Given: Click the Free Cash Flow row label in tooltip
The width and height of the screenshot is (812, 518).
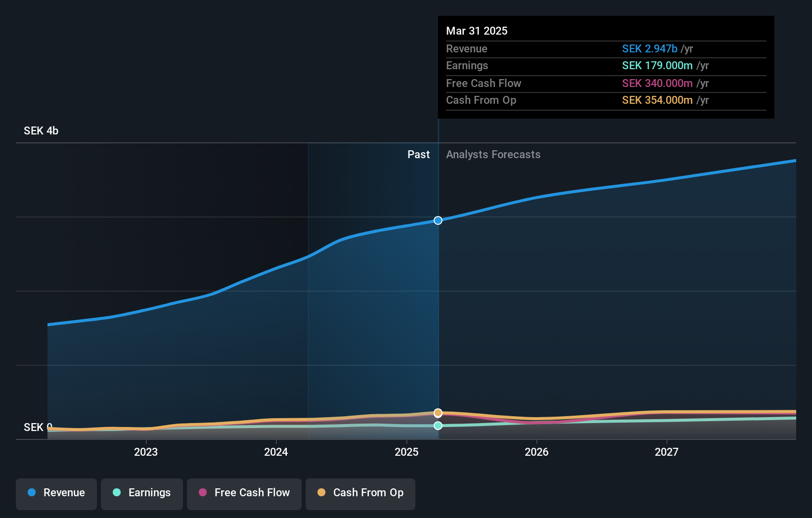Looking at the screenshot, I should pos(484,83).
